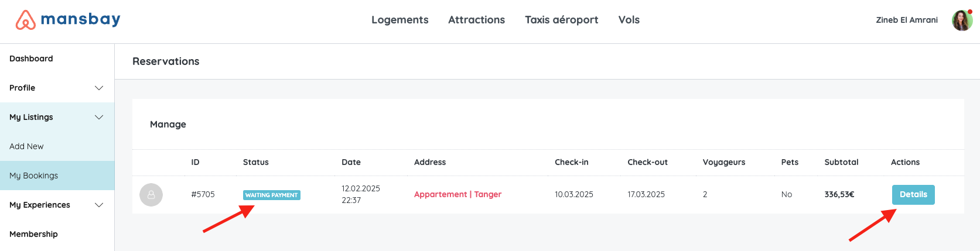Open Taxis aéroport in top navigation
The width and height of the screenshot is (980, 251).
coord(561,20)
